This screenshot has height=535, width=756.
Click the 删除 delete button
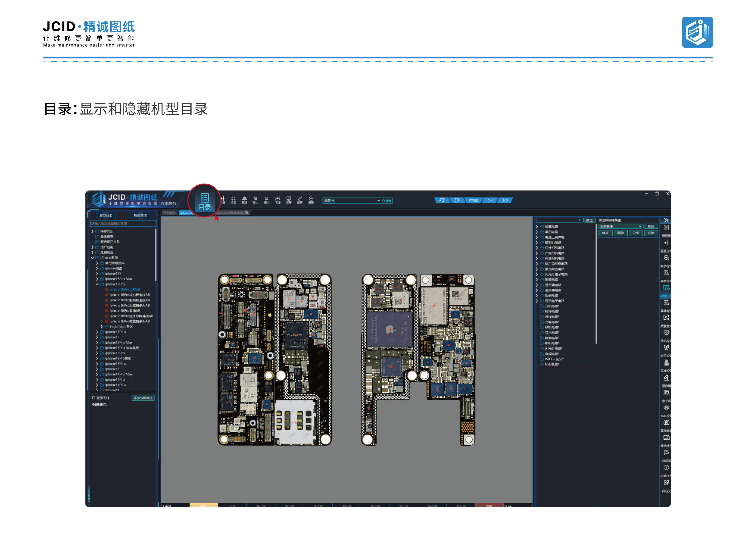click(x=620, y=233)
